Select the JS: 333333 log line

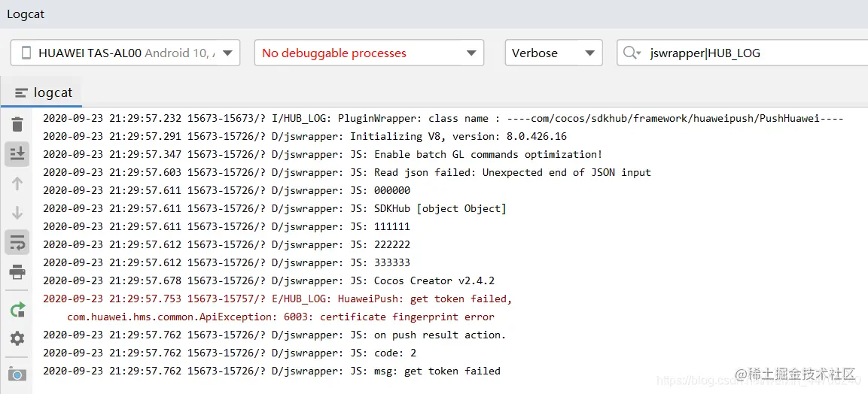(x=227, y=262)
